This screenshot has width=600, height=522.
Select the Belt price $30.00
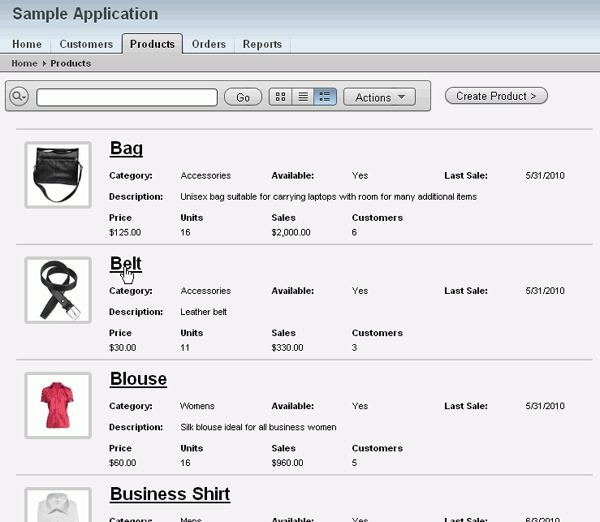(122, 347)
